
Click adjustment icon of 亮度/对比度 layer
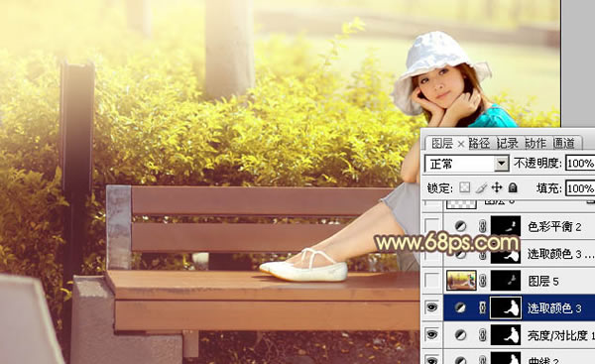tap(460, 335)
